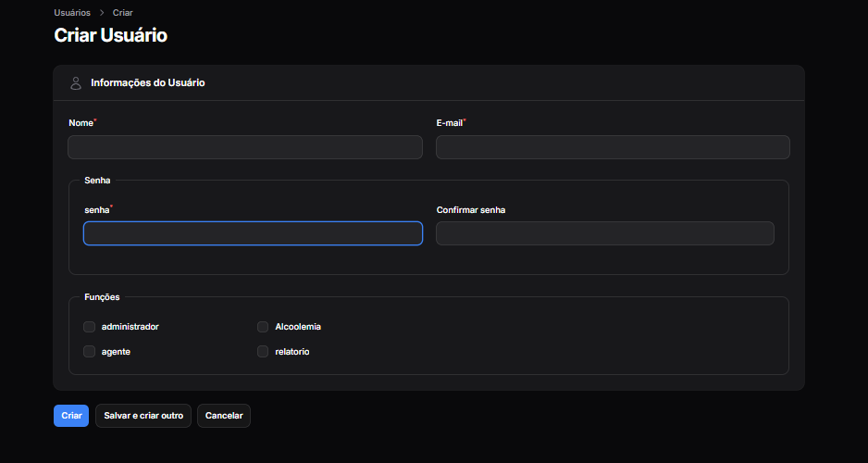Click Salvar e criar outro
The height and width of the screenshot is (463, 868).
tap(143, 416)
